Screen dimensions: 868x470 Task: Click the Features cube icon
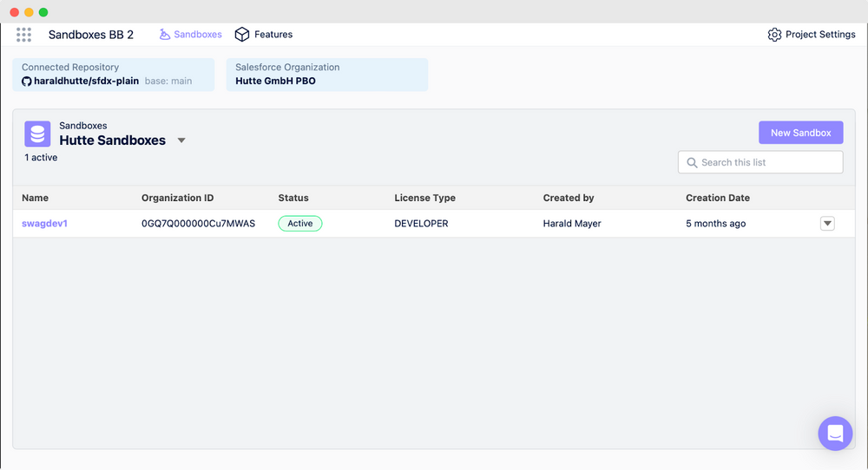(x=242, y=35)
